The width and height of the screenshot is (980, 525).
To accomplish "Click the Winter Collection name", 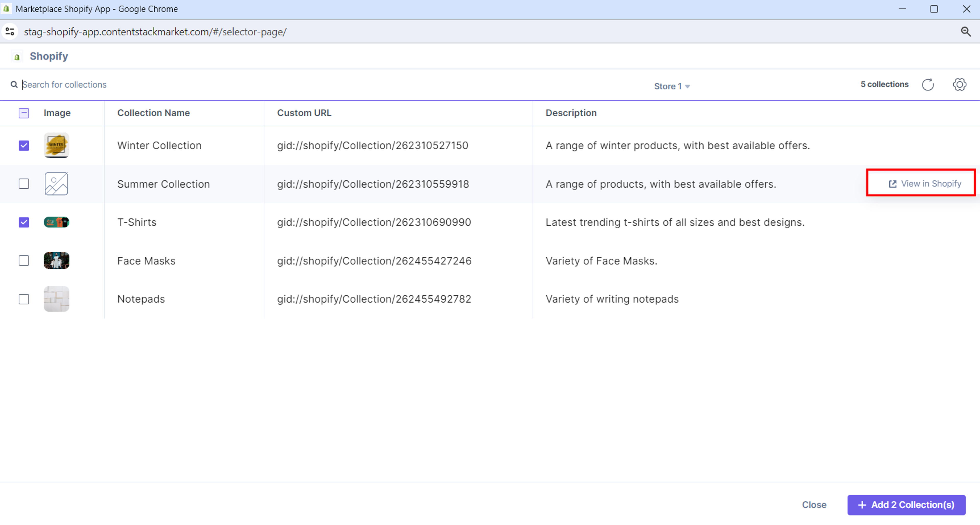I will [x=159, y=146].
